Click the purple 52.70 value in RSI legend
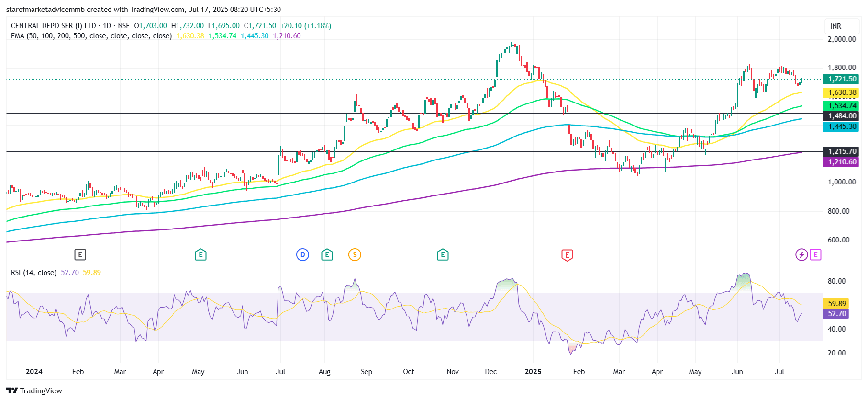This screenshot has width=868, height=401. click(70, 273)
